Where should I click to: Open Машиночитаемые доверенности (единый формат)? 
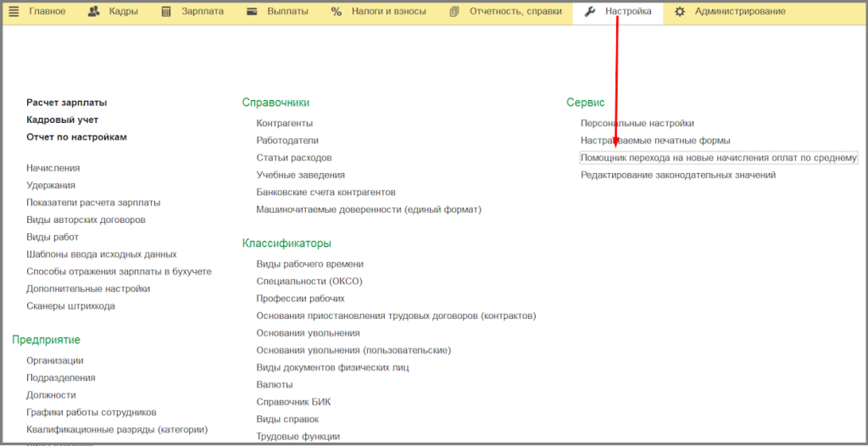point(370,209)
